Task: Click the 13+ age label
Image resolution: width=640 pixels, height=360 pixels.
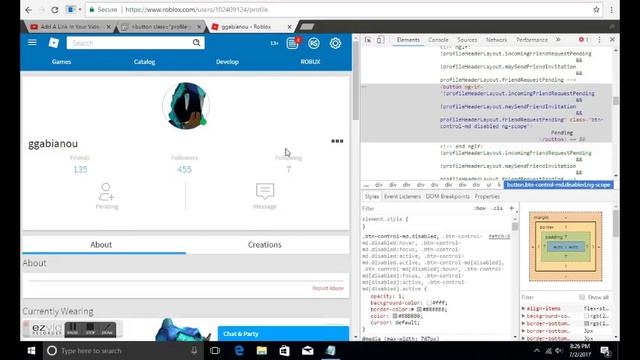Action: click(274, 43)
